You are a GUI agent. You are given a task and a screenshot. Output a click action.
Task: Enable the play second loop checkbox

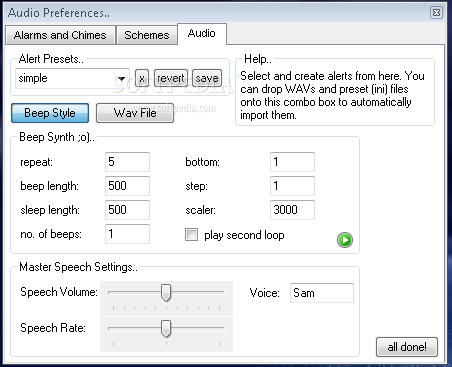pos(191,235)
